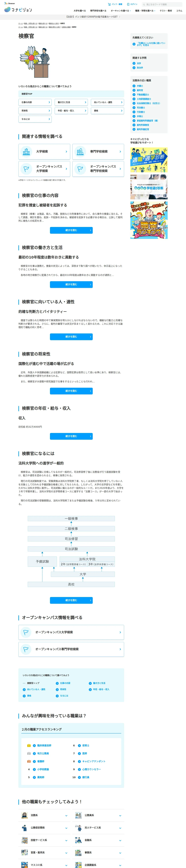Click the building icon on 大学検索 card
Image resolution: width=186 pixels, height=868 pixels.
[26, 152]
